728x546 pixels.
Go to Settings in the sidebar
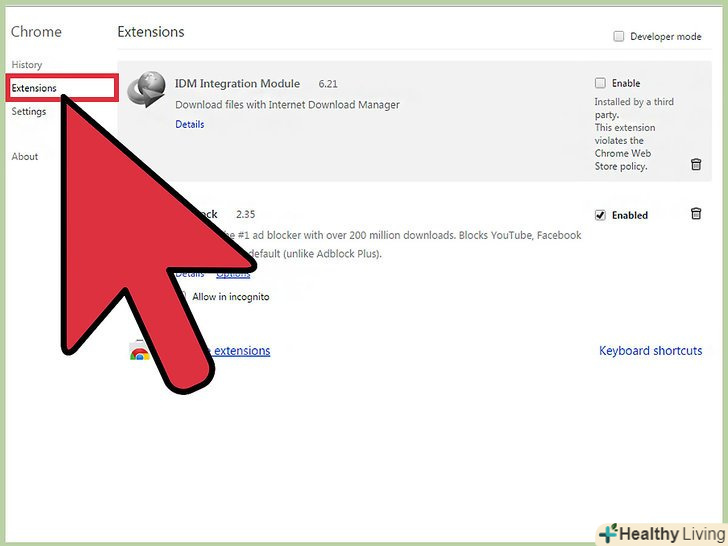[x=29, y=111]
